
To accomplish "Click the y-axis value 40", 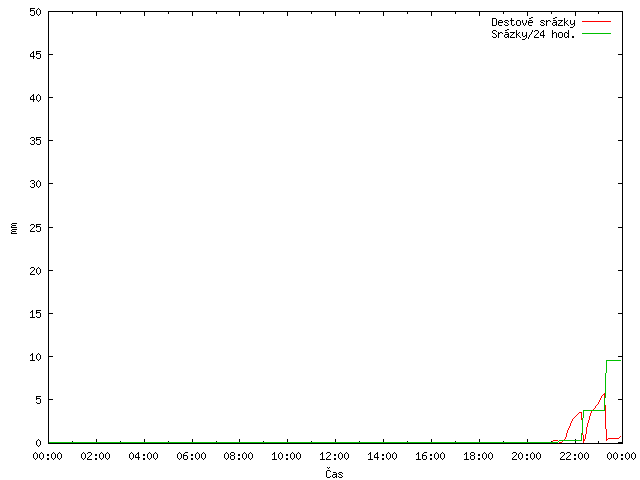I will pyautogui.click(x=36, y=98).
